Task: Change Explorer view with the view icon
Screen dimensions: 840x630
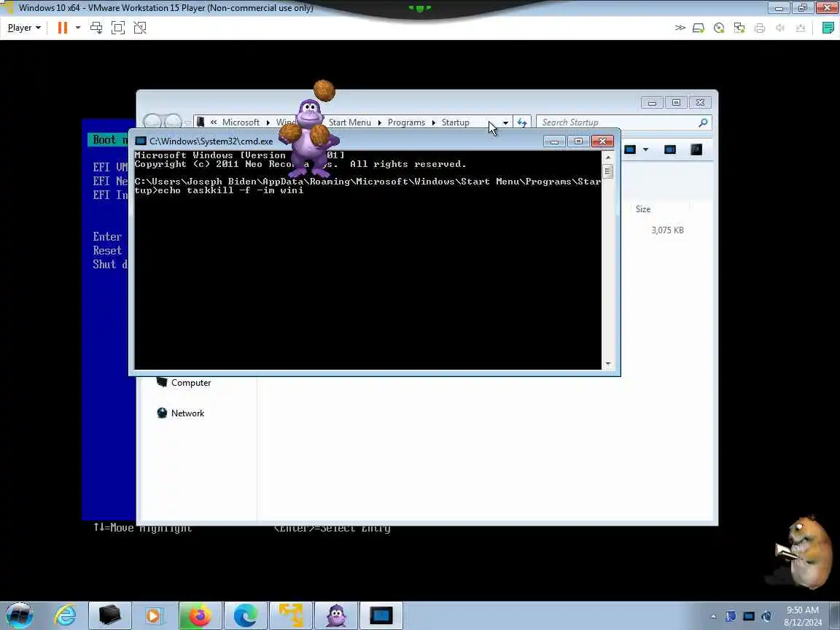Action: coord(630,149)
